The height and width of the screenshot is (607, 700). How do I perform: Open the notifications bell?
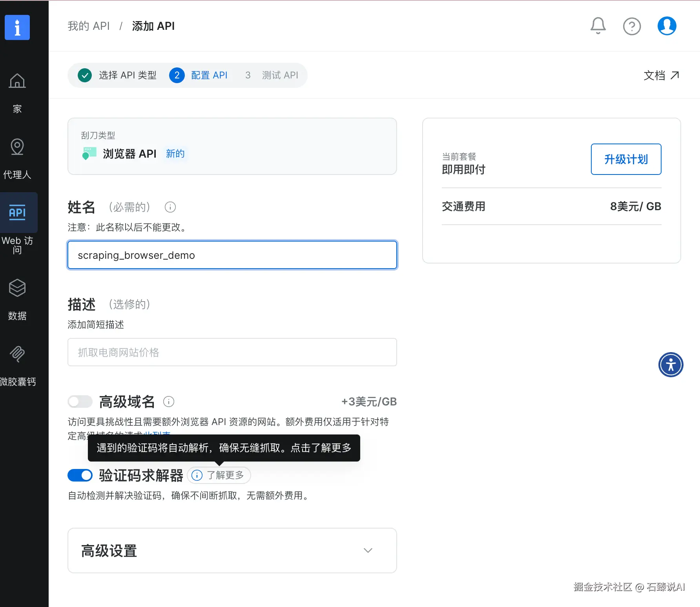click(x=598, y=26)
